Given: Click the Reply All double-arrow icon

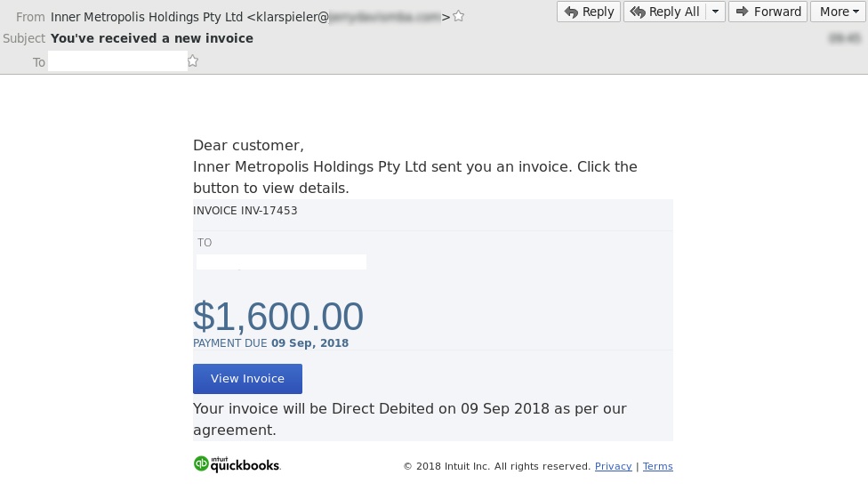Looking at the screenshot, I should (x=638, y=12).
